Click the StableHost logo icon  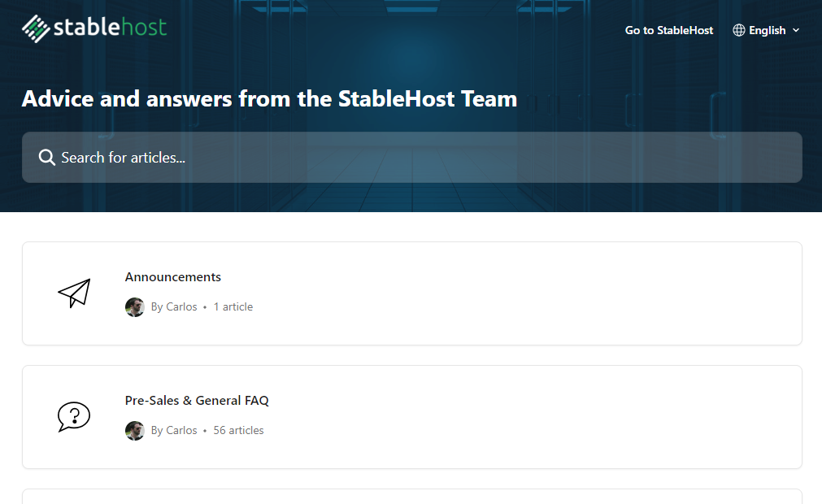click(x=36, y=28)
